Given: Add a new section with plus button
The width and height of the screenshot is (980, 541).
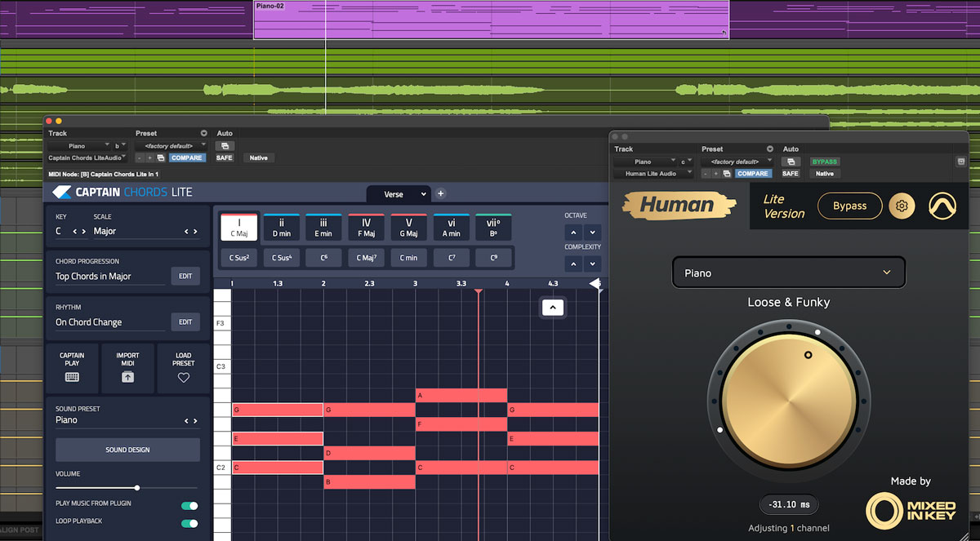Looking at the screenshot, I should [441, 194].
